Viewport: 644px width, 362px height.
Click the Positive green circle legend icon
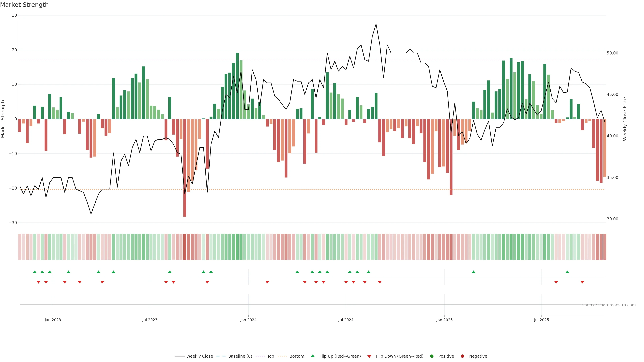point(432,356)
